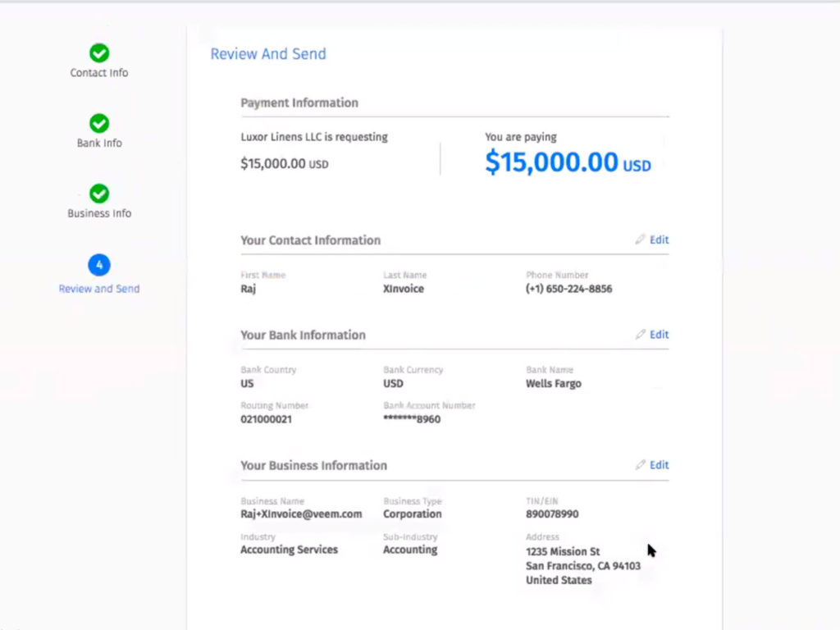Image resolution: width=840 pixels, height=630 pixels.
Task: Click the phone number (+1) 650-224-8856
Action: (569, 289)
